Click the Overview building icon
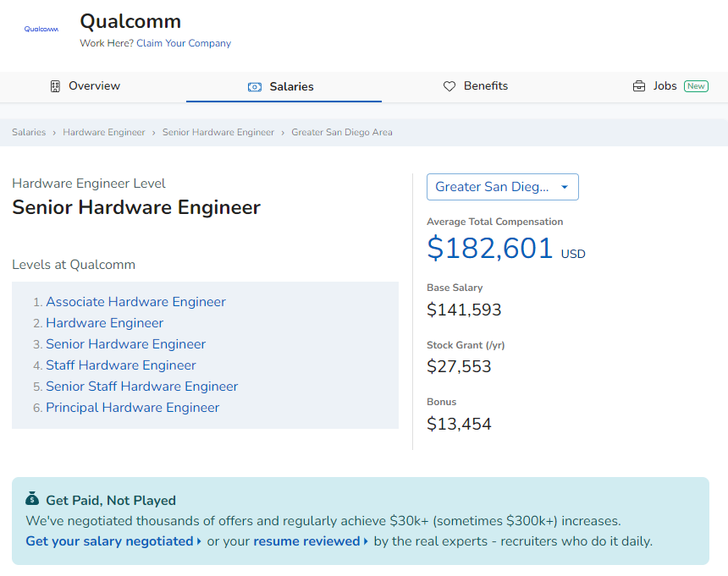 coord(55,86)
